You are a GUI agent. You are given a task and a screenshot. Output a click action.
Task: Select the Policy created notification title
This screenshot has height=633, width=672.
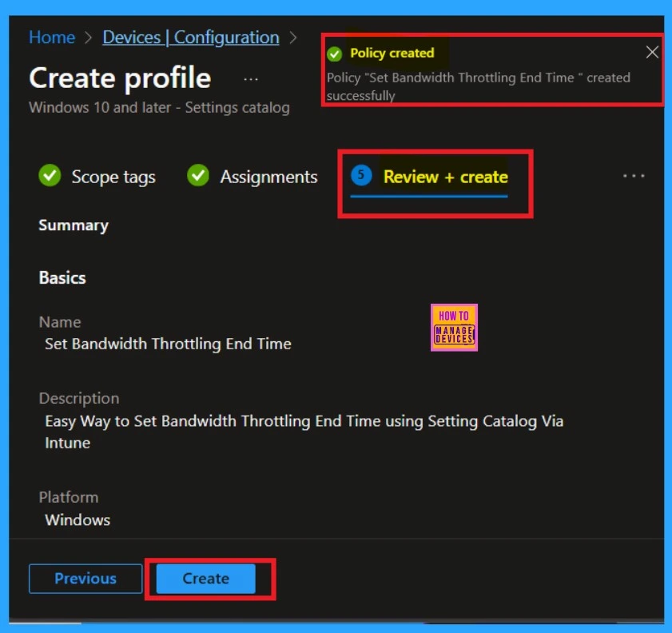click(x=392, y=53)
